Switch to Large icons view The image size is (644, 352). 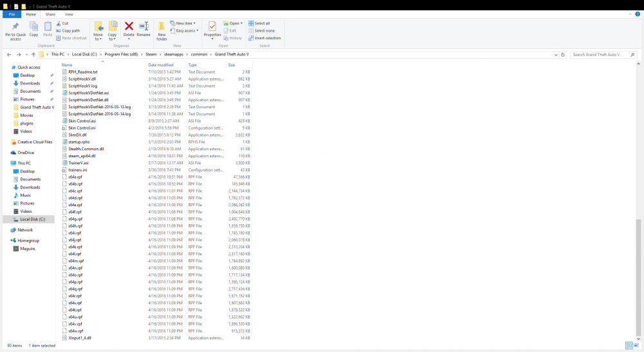[x=636, y=346]
